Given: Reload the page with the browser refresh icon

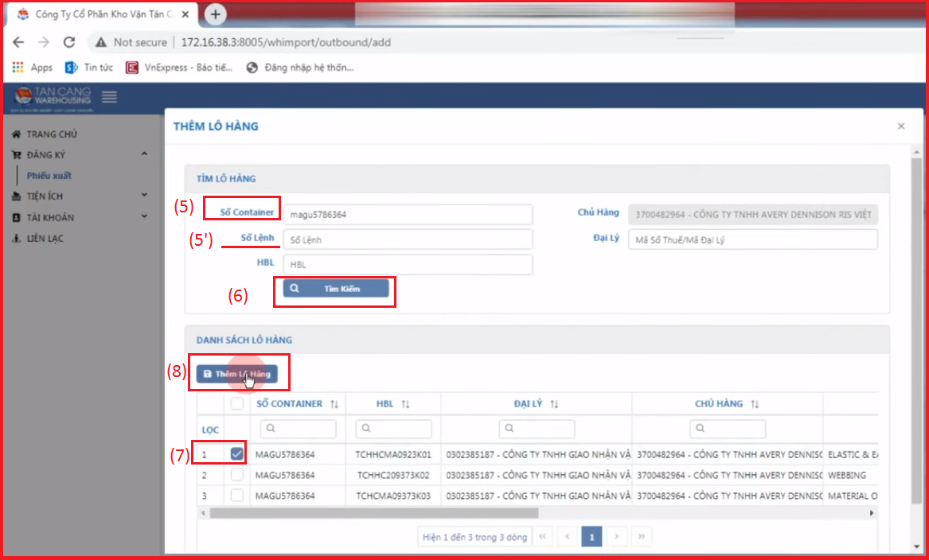Looking at the screenshot, I should (69, 42).
